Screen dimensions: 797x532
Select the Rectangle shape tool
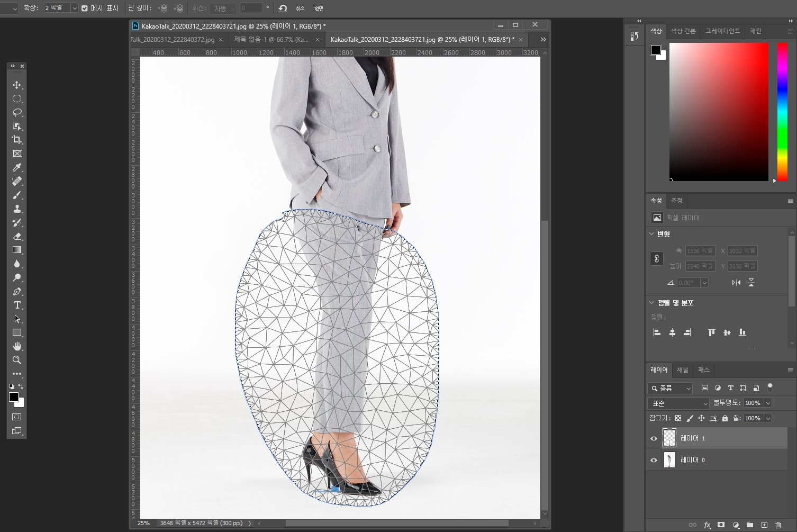click(x=17, y=332)
